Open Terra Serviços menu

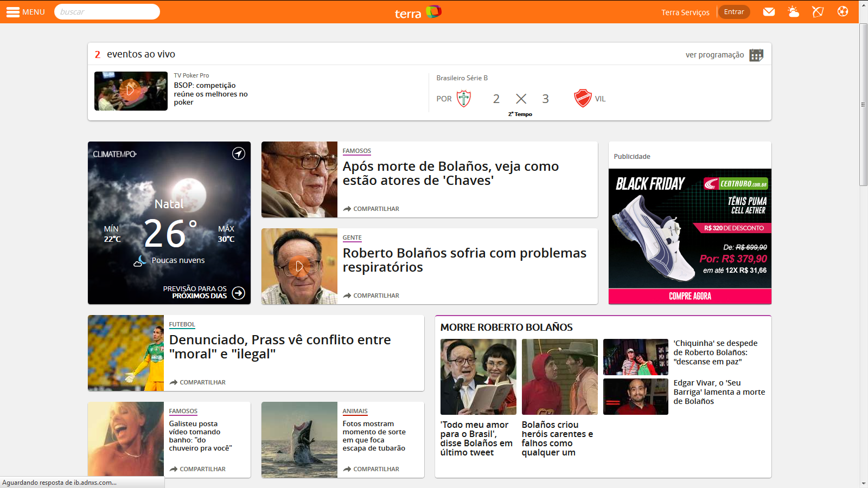tap(685, 12)
